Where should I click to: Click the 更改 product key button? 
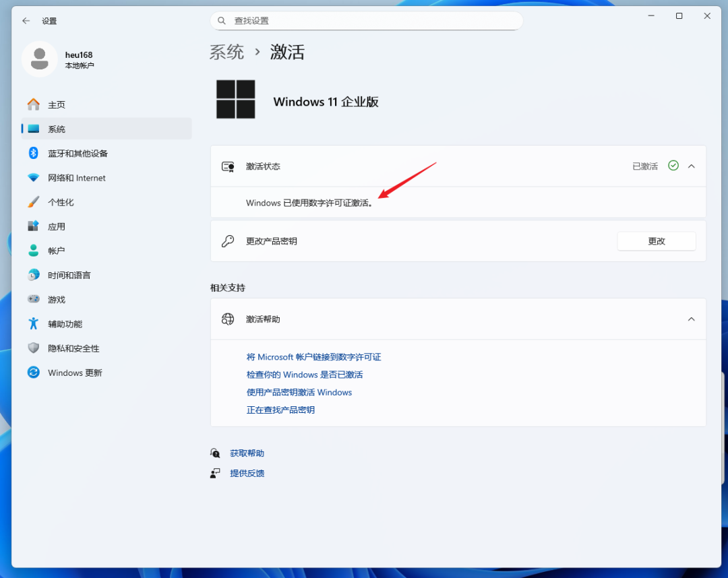pyautogui.click(x=656, y=240)
